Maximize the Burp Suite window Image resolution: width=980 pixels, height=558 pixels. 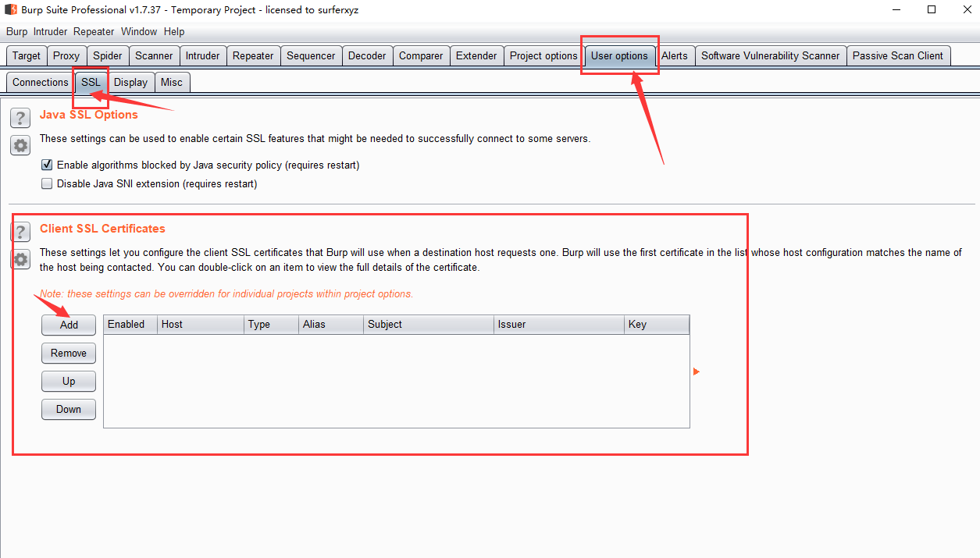pyautogui.click(x=932, y=10)
